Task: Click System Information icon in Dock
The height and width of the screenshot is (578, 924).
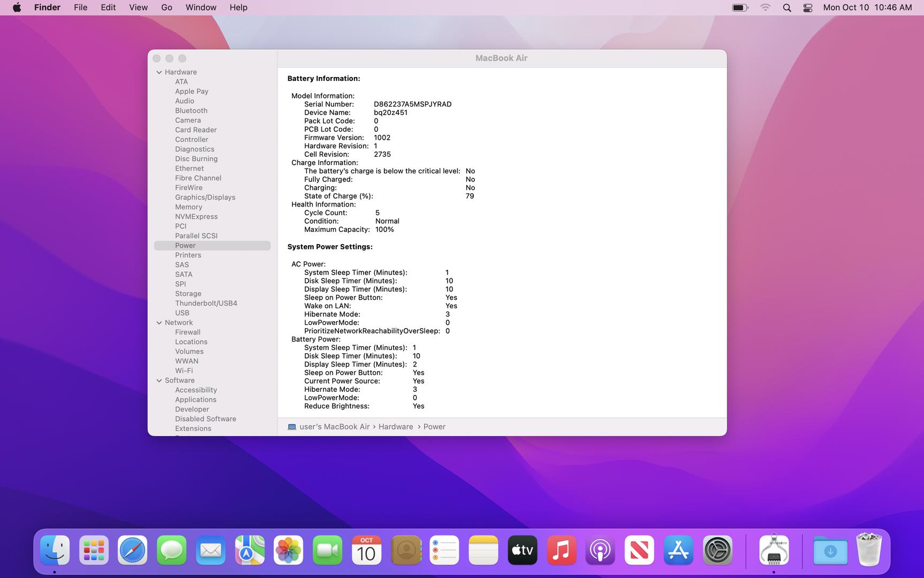Action: (x=774, y=550)
